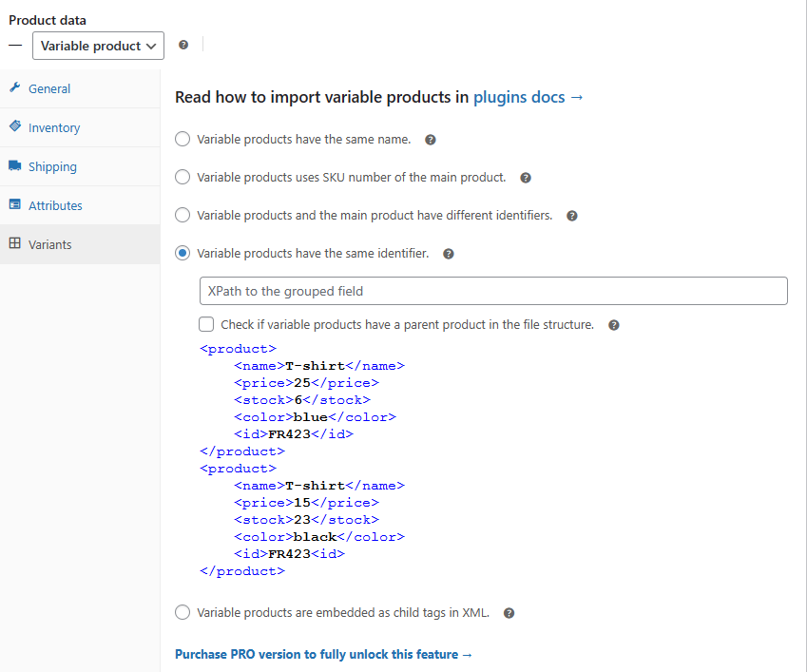The width and height of the screenshot is (807, 672).
Task: Open the Inventory tab
Action: [54, 127]
